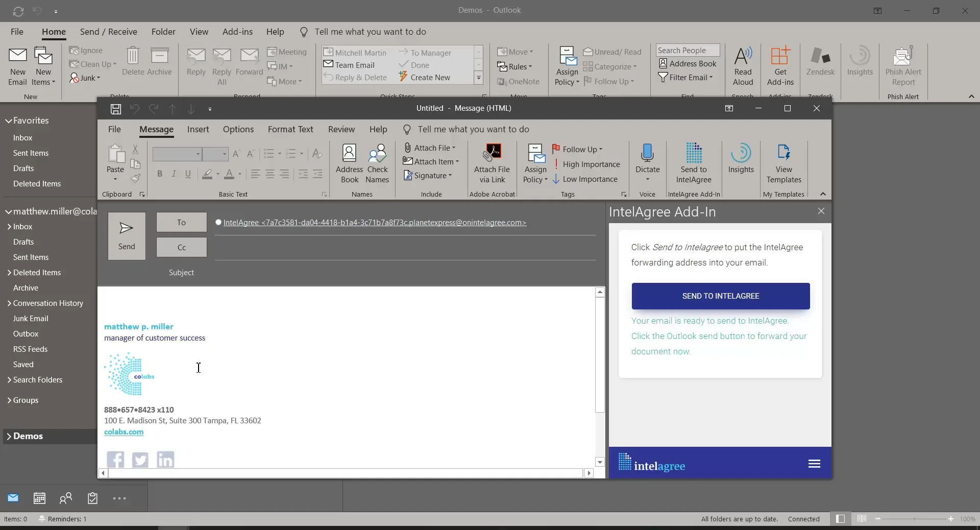Screen dimensions: 980x530
Task: Click Attach File via Link Acrobat icon
Action: click(x=492, y=163)
